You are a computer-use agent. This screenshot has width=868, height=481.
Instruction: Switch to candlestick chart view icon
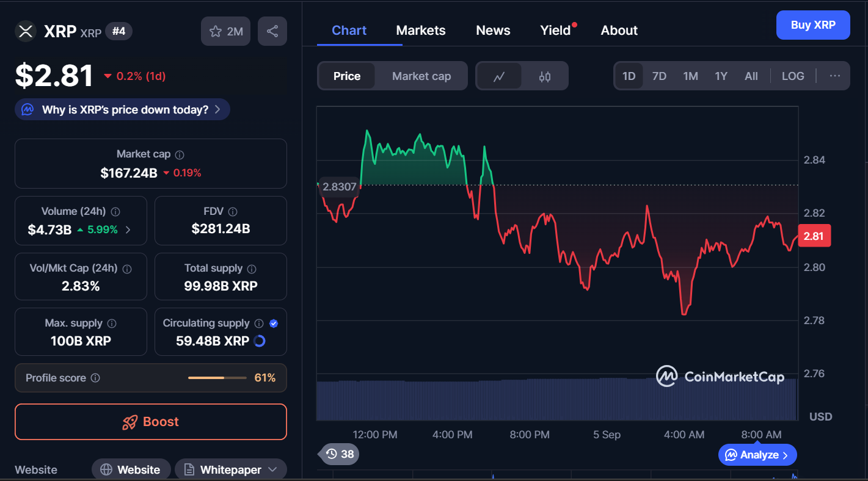point(545,76)
